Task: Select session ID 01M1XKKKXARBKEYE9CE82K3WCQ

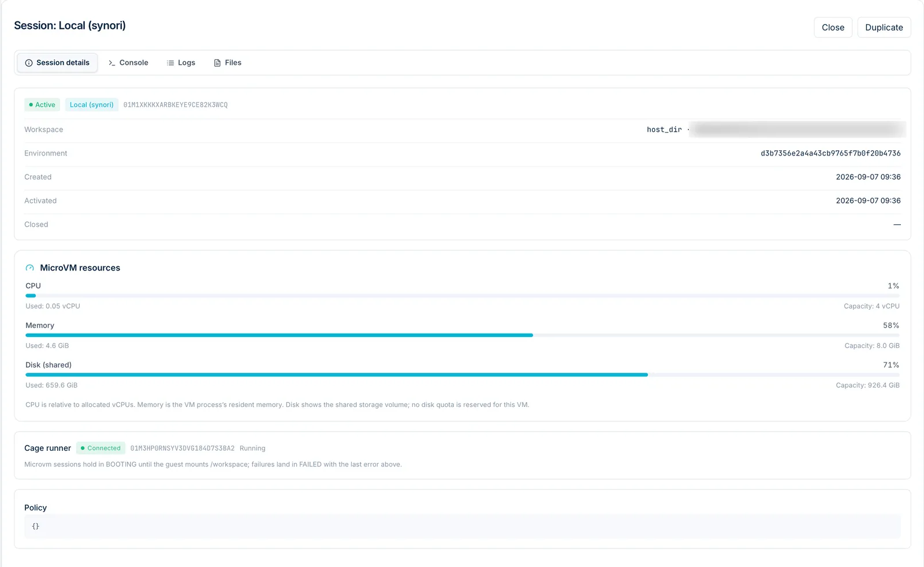Action: [176, 105]
